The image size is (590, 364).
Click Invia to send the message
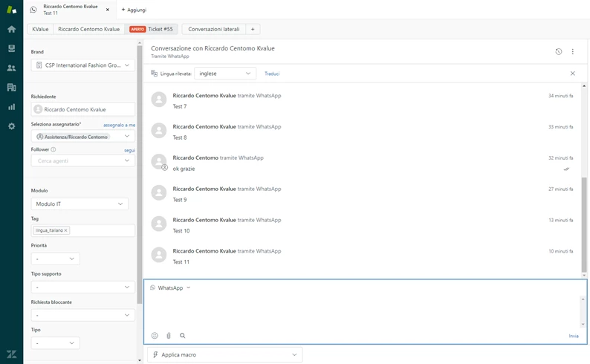pos(574,336)
